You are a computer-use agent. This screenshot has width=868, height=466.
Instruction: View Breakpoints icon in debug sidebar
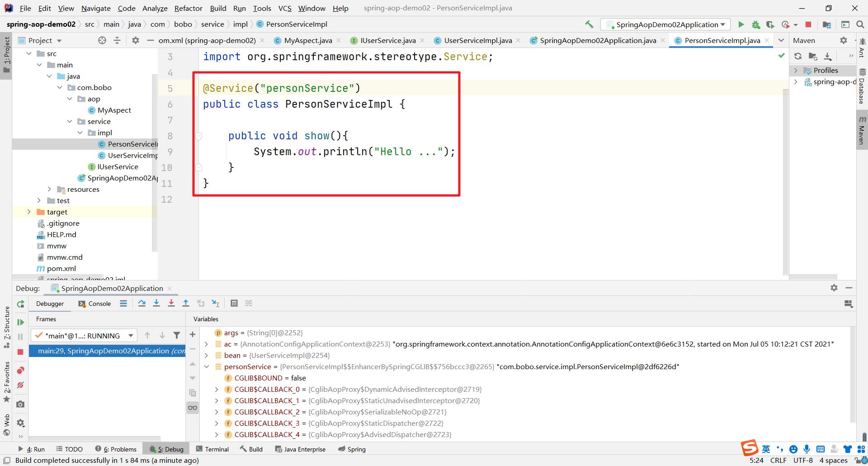(x=20, y=370)
